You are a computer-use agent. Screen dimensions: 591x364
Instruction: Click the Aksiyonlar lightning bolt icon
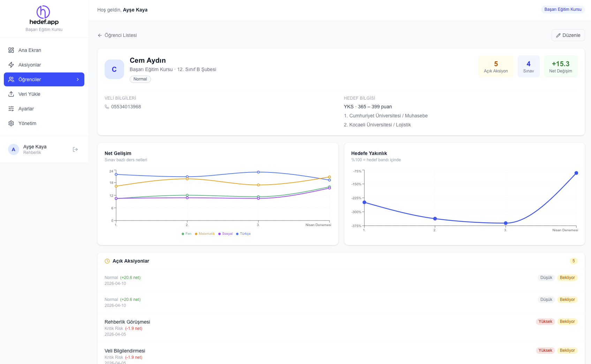11,65
